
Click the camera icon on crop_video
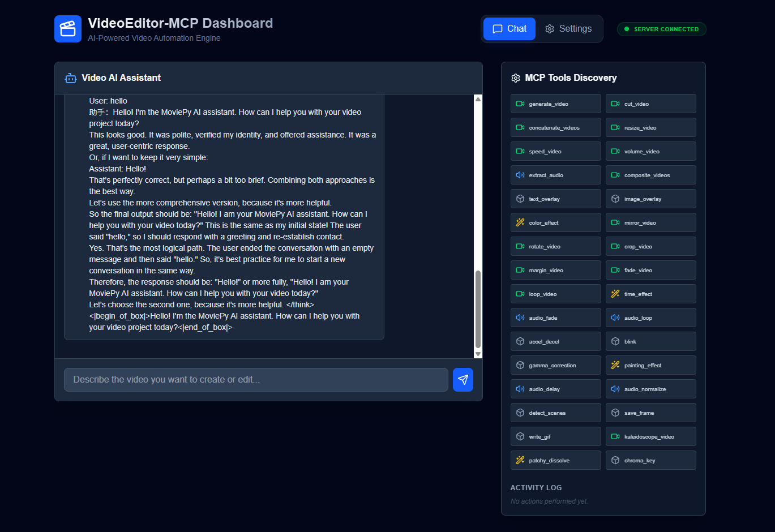point(615,246)
